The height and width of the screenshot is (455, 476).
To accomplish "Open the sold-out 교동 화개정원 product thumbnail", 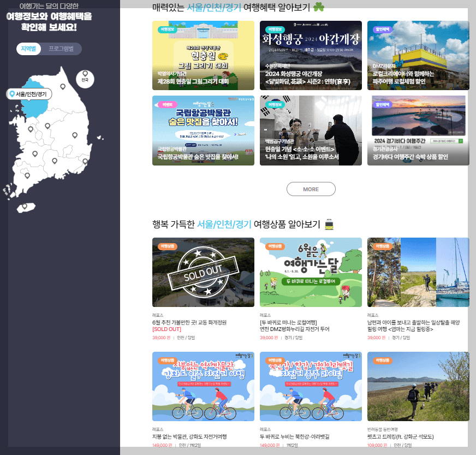I will pos(203,273).
